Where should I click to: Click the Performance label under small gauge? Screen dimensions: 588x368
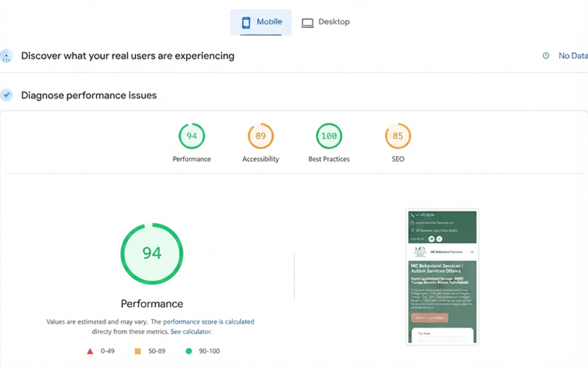pyautogui.click(x=192, y=159)
